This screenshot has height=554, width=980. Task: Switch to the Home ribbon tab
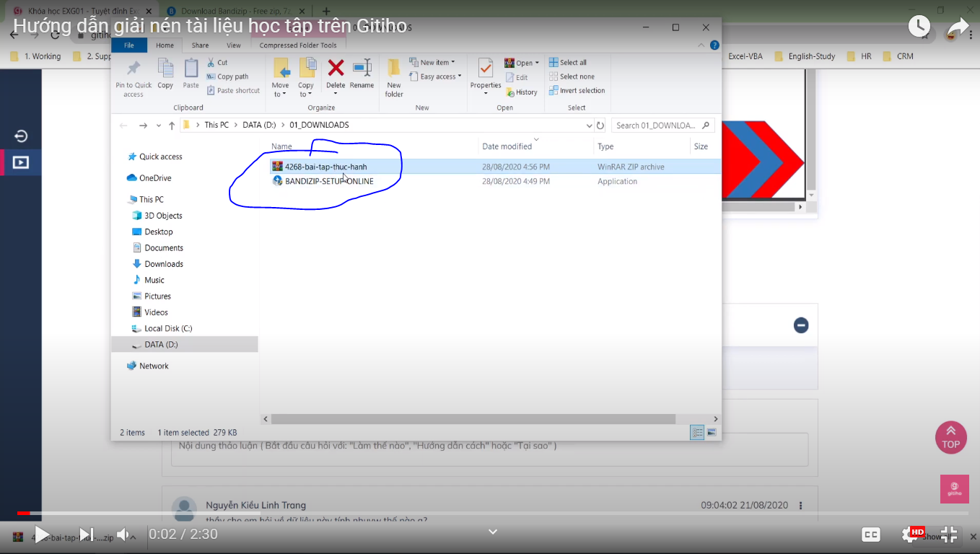(165, 45)
